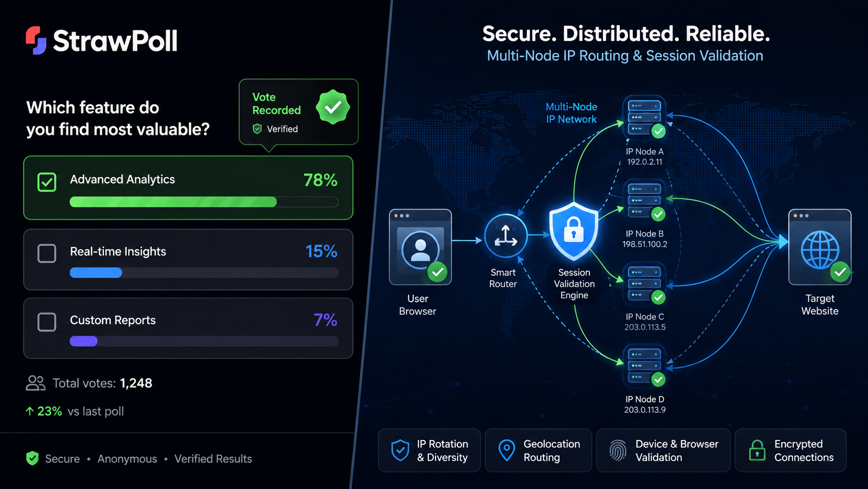
Task: Open the Encrypted Connections card
Action: [x=791, y=450]
